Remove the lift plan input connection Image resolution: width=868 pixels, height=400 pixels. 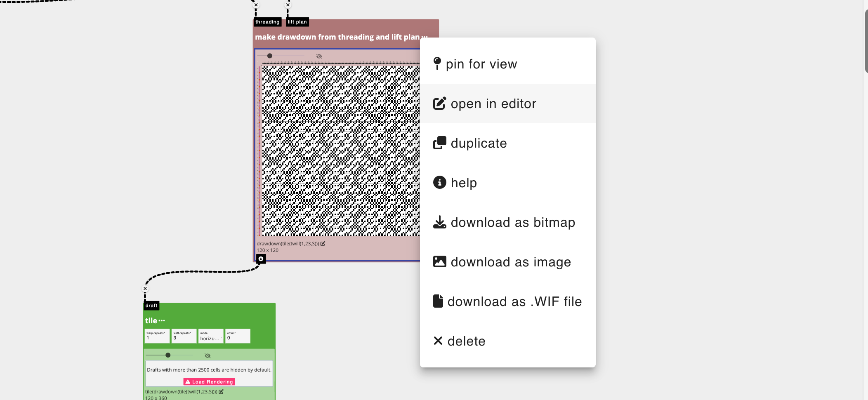(x=288, y=5)
